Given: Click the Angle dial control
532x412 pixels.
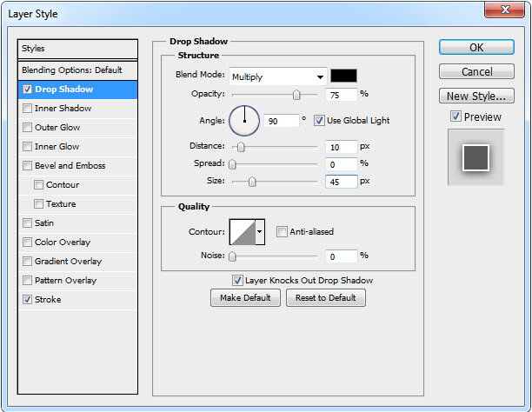Looking at the screenshot, I should [244, 121].
